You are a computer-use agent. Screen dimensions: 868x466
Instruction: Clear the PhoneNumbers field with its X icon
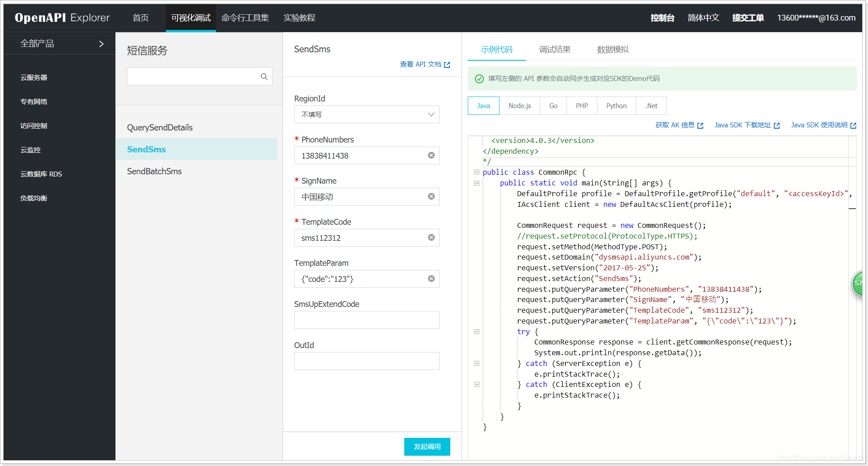pos(431,155)
